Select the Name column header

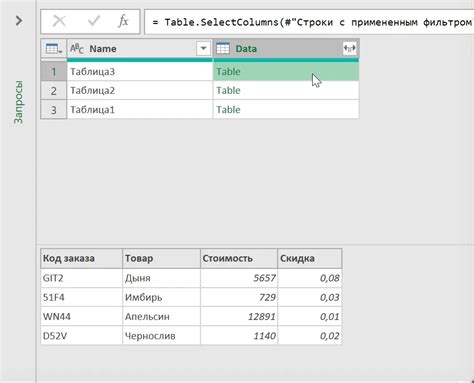pyautogui.click(x=140, y=49)
